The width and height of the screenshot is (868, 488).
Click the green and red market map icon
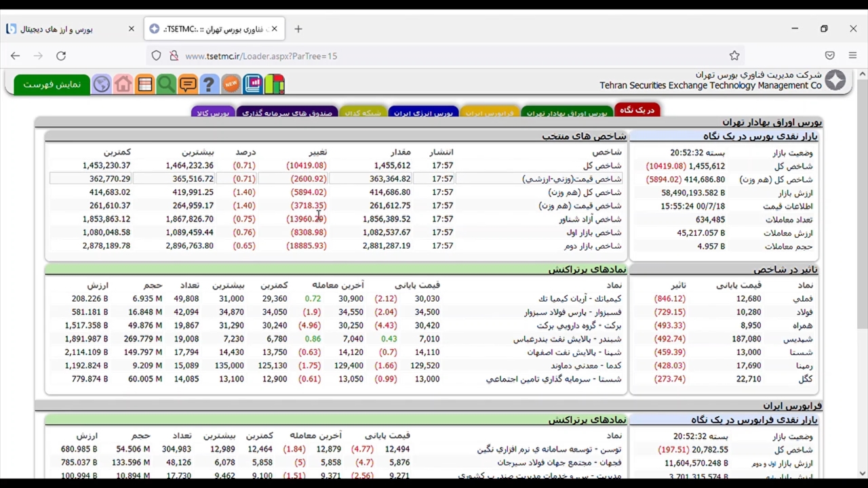(275, 84)
